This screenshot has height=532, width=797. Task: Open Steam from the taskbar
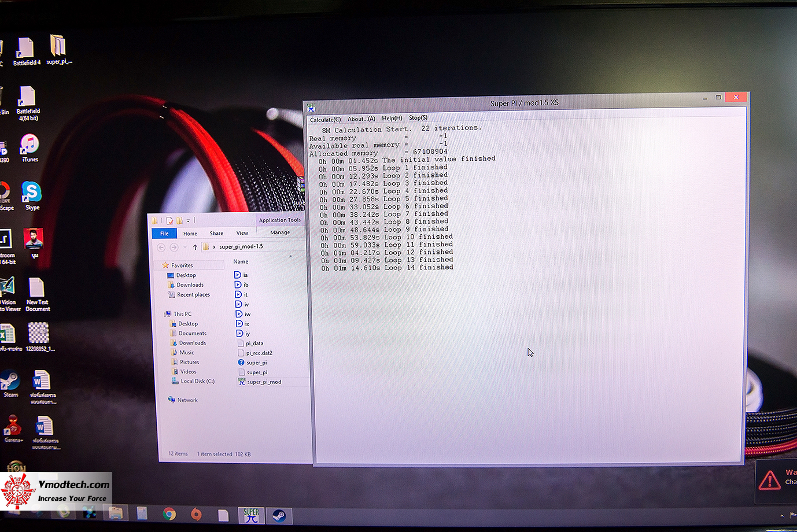[x=278, y=515]
